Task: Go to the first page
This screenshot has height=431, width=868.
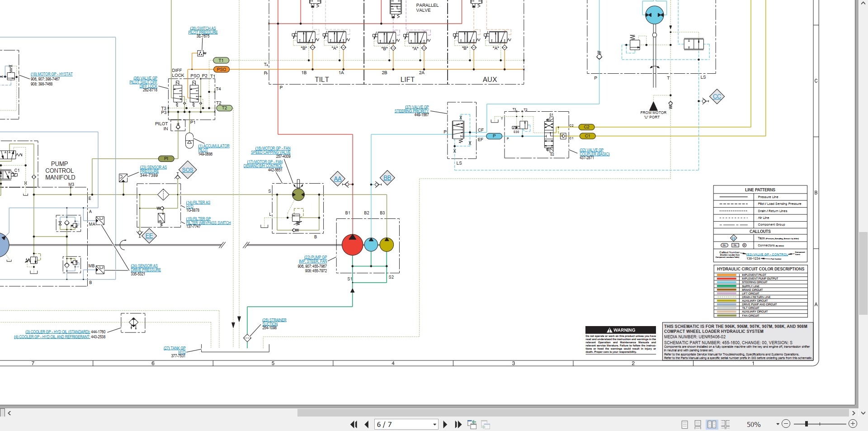Action: [354, 424]
